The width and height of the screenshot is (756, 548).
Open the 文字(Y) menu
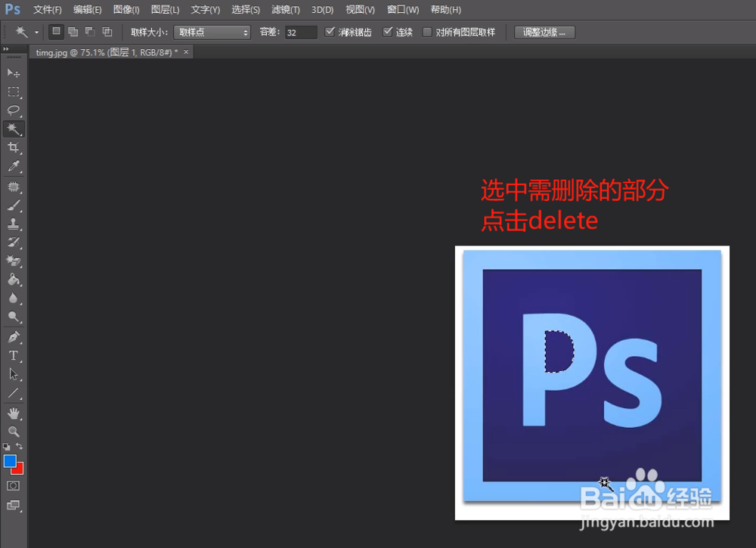[205, 10]
